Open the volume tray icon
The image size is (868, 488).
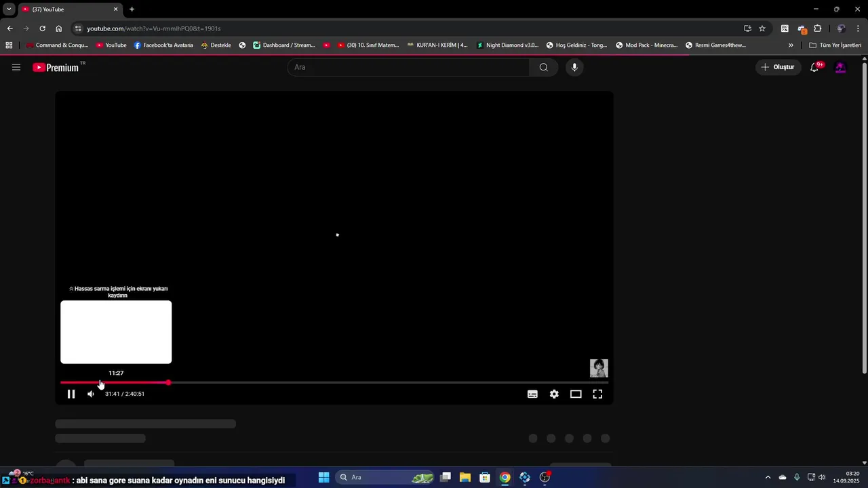[822, 477]
